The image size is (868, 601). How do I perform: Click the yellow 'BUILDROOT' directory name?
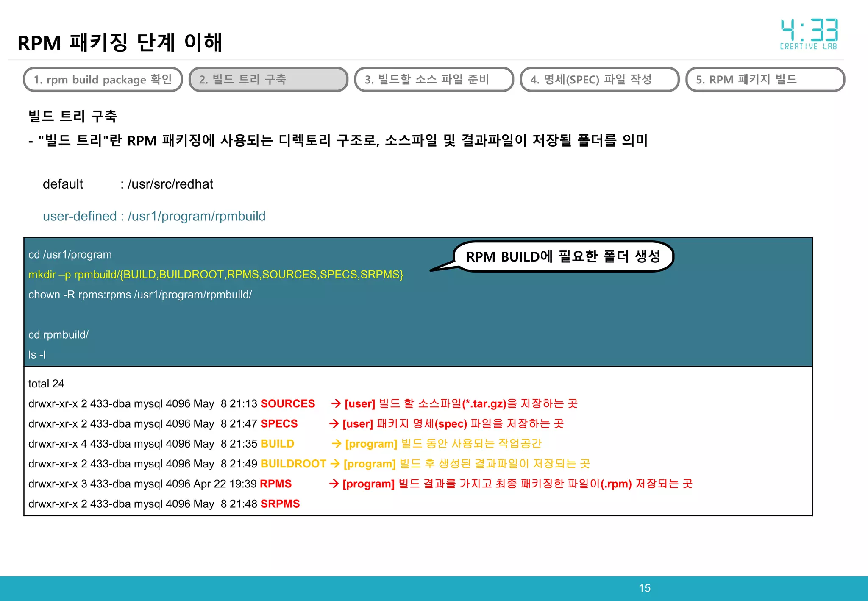(293, 464)
